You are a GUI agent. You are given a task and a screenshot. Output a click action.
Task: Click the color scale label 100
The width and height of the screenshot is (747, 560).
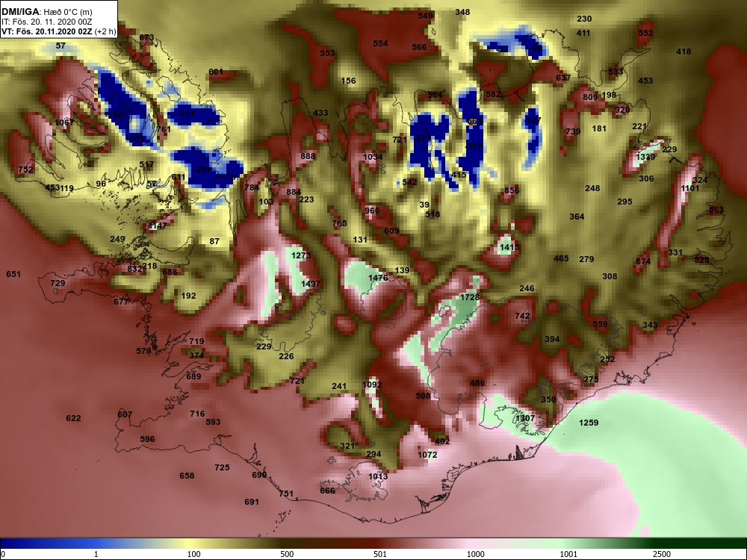(x=193, y=554)
